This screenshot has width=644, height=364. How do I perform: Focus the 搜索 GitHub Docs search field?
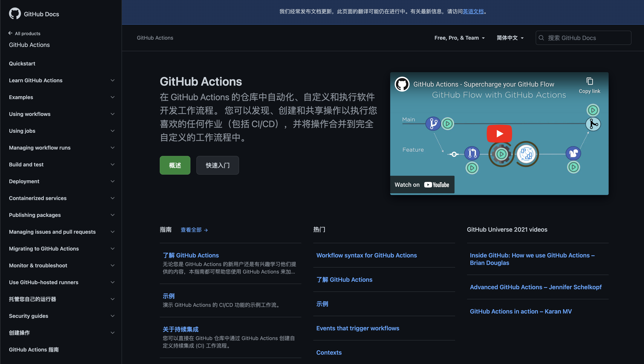click(x=583, y=38)
